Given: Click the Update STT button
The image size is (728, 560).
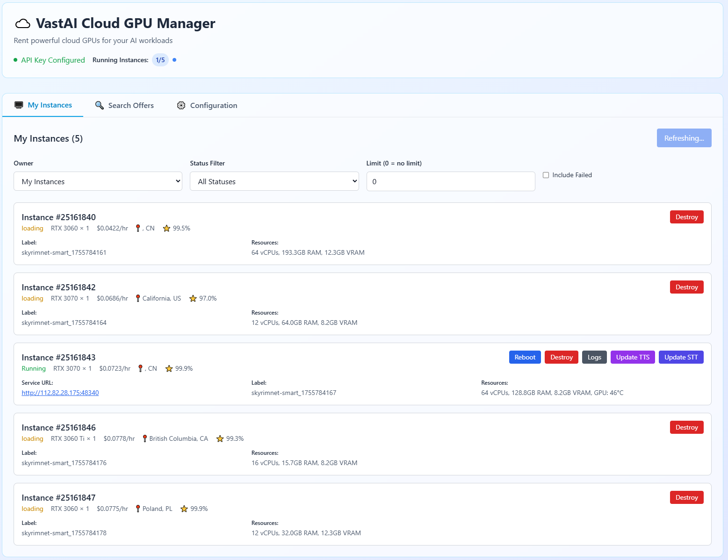Looking at the screenshot, I should [681, 357].
